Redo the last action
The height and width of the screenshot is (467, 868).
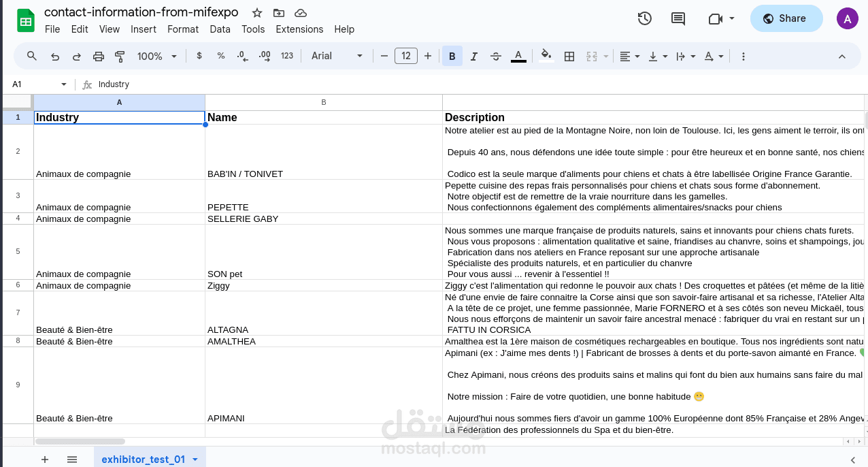[77, 56]
